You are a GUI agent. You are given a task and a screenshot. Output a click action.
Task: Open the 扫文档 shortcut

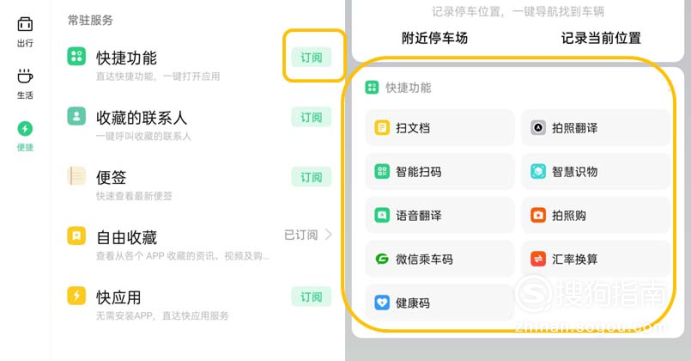coord(440,128)
